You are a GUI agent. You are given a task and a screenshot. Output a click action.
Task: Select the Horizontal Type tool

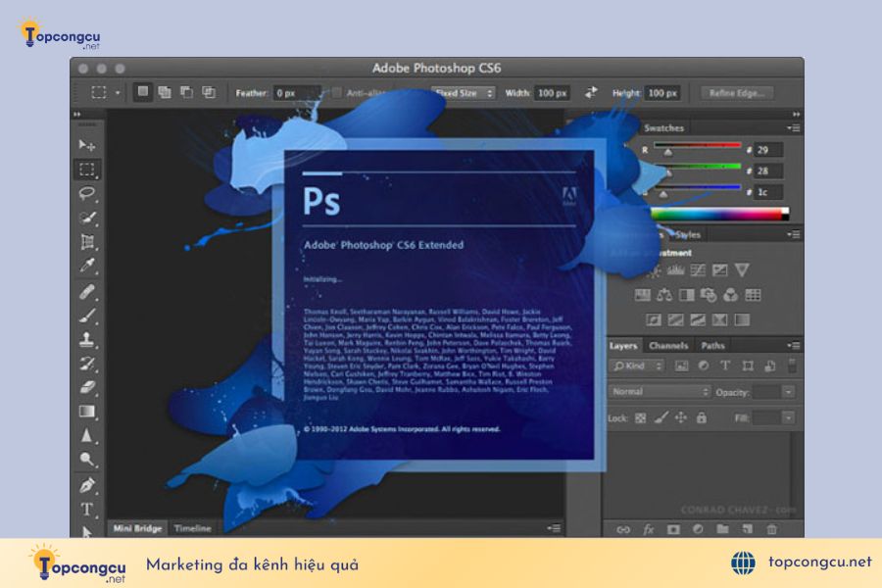pyautogui.click(x=87, y=510)
